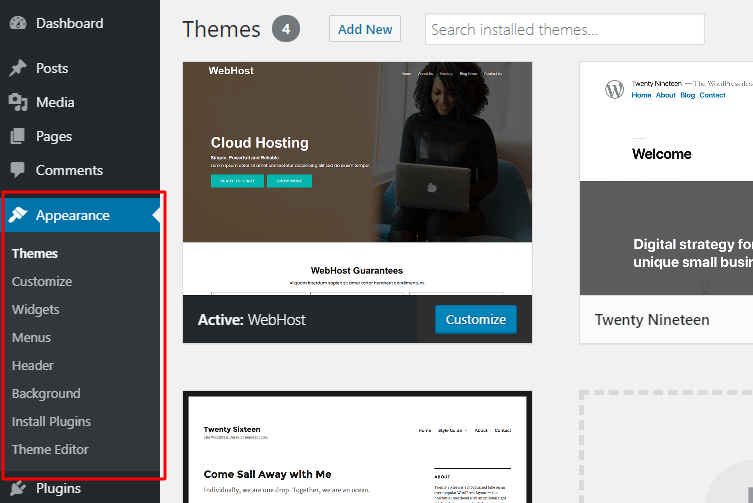
Task: Click the WebHost theme screenshot
Action: click(357, 178)
